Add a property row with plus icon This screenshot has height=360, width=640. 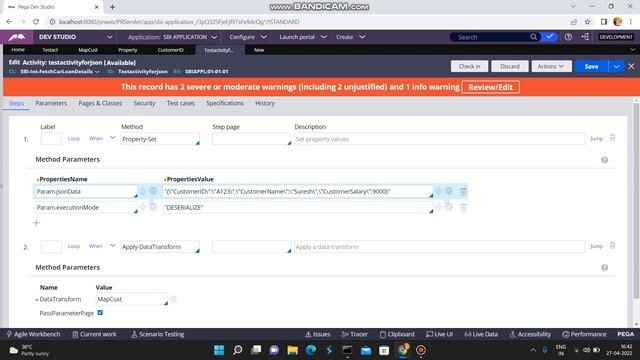tap(36, 223)
